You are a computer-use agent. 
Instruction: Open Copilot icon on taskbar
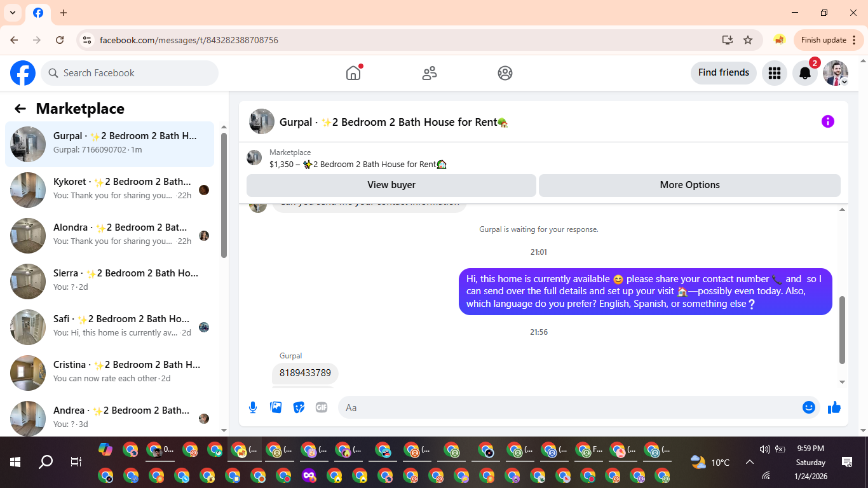105,450
